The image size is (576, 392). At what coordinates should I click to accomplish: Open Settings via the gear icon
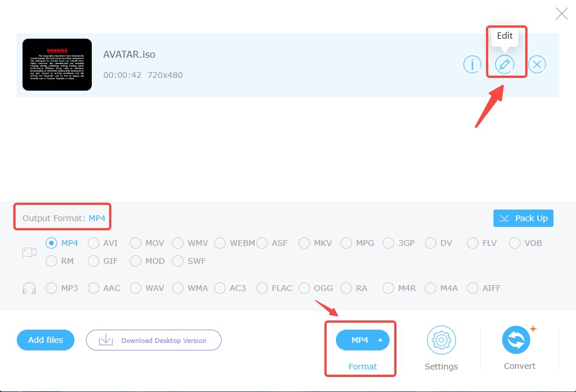coord(441,340)
